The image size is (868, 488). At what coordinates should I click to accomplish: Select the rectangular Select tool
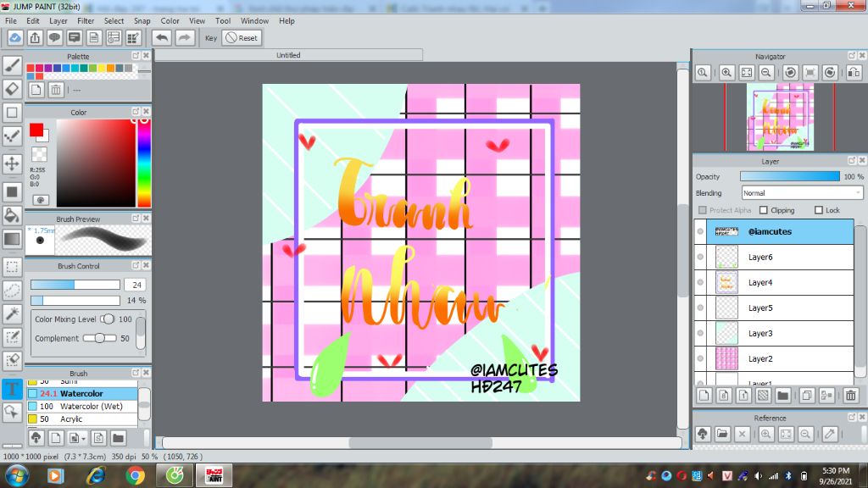pos(12,267)
